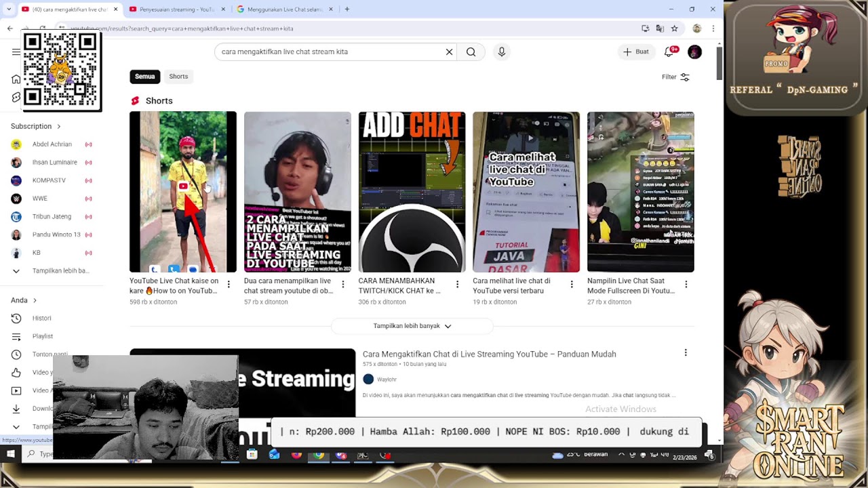This screenshot has height=488, width=868.
Task: Select the Semua filter chip
Action: tap(145, 77)
